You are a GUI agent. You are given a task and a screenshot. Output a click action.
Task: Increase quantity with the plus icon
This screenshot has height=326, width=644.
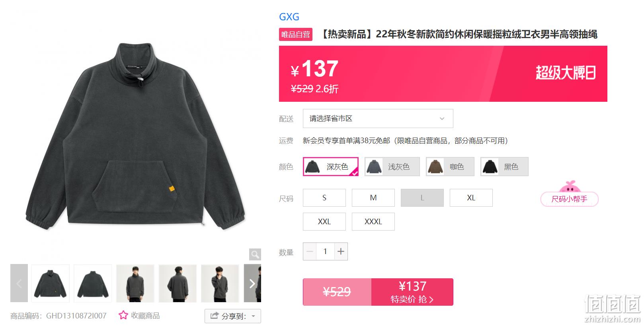341,251
